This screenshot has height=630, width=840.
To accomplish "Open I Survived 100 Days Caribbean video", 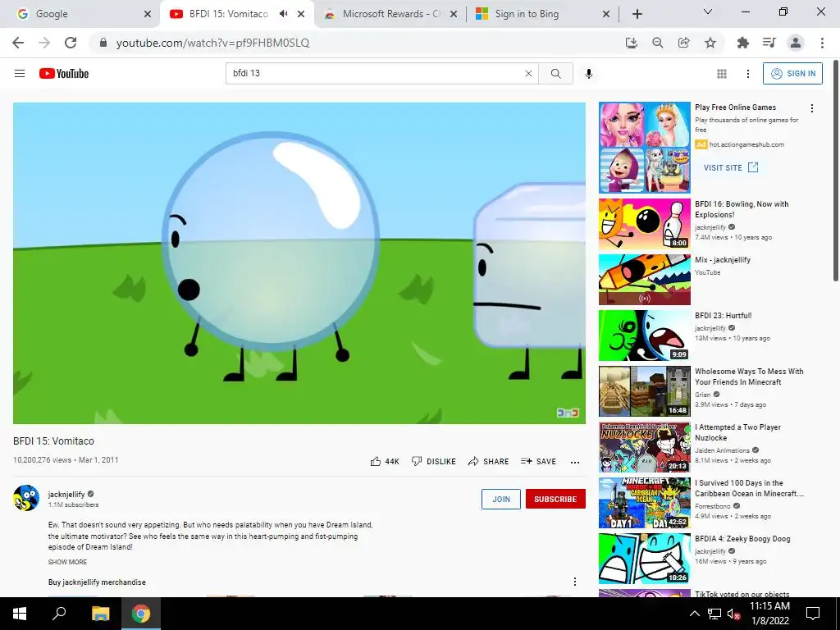I will tap(749, 488).
